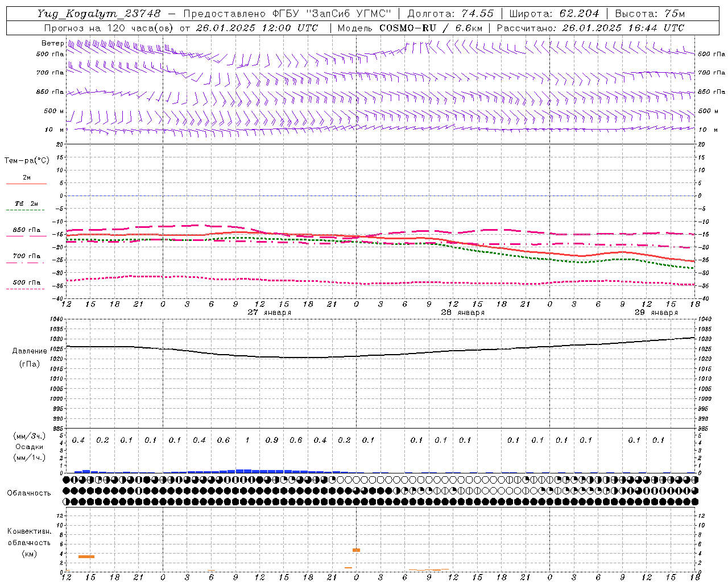Click the (мм/3ч.) units label

tap(30, 436)
